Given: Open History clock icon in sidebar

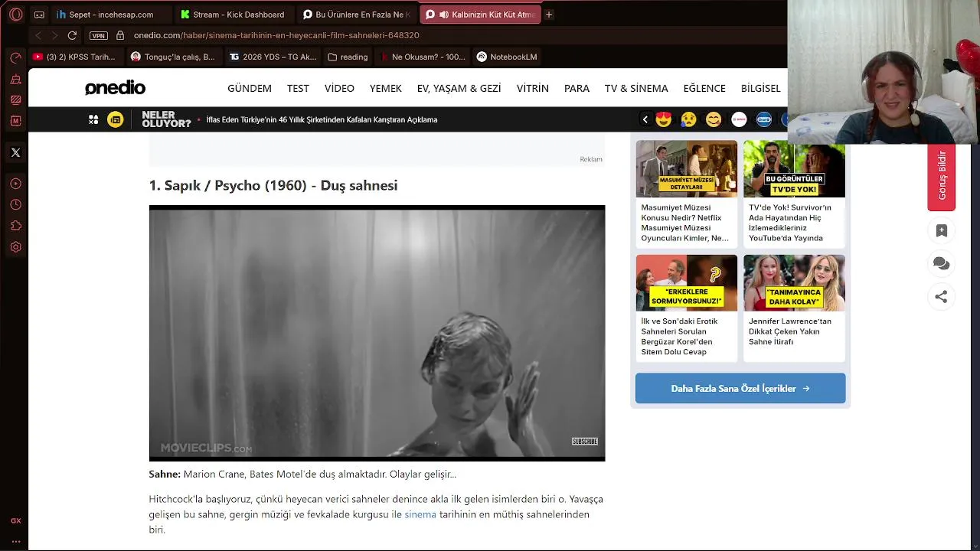Looking at the screenshot, I should pos(15,205).
